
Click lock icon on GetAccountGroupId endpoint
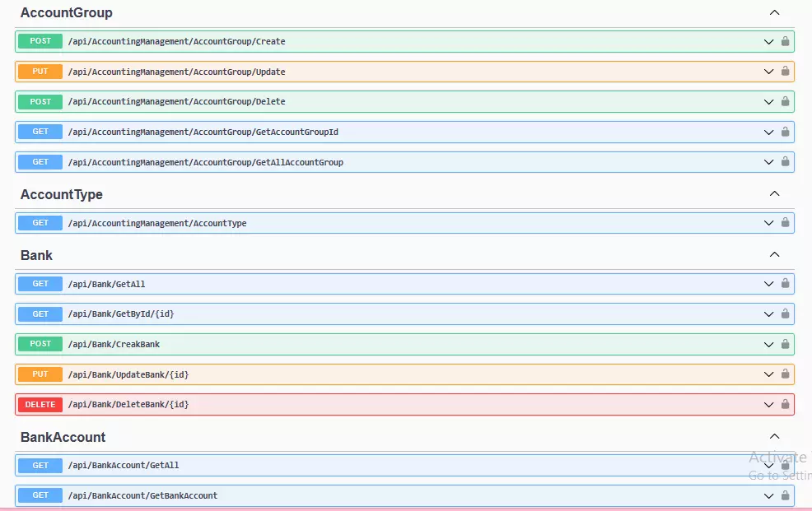785,132
